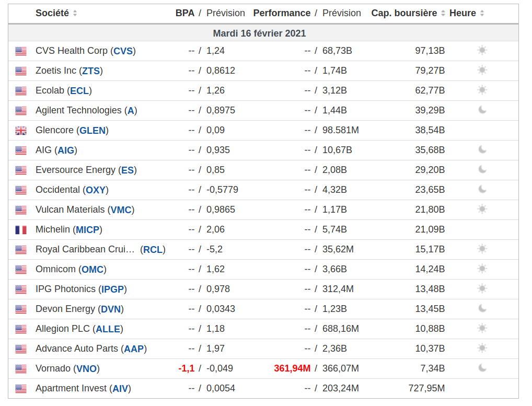The width and height of the screenshot is (532, 406).
Task: Click the US flag beside Occidental
Action: 21,190
